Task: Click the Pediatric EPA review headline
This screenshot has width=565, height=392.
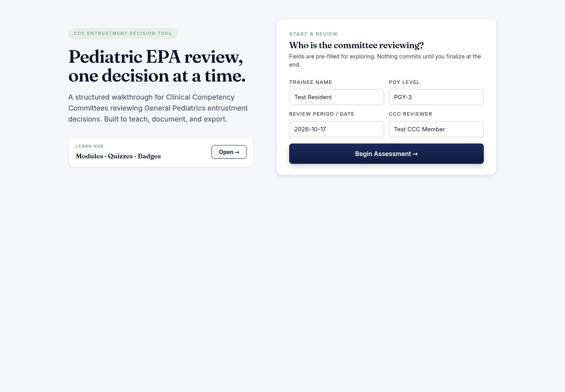Action: pyautogui.click(x=157, y=66)
